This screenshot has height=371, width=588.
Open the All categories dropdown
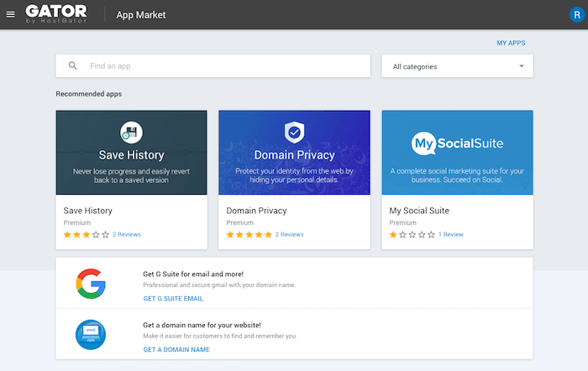click(x=457, y=66)
